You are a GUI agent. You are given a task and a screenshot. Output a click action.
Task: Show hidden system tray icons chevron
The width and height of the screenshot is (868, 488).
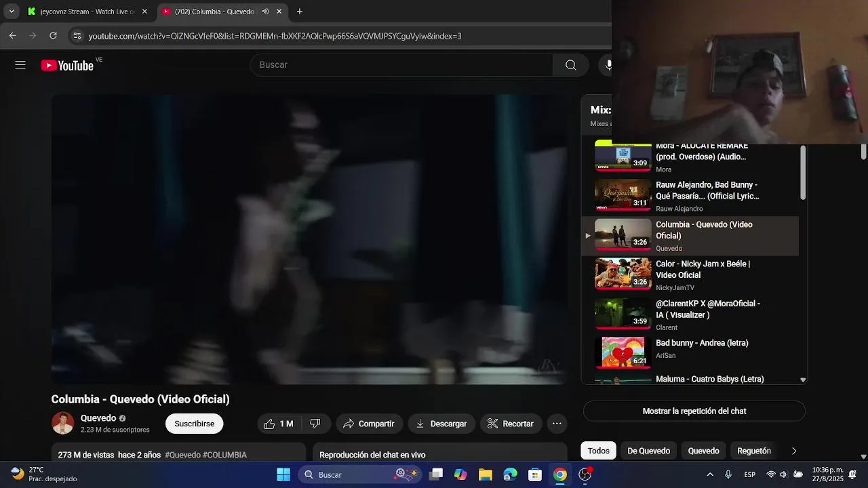click(x=710, y=474)
